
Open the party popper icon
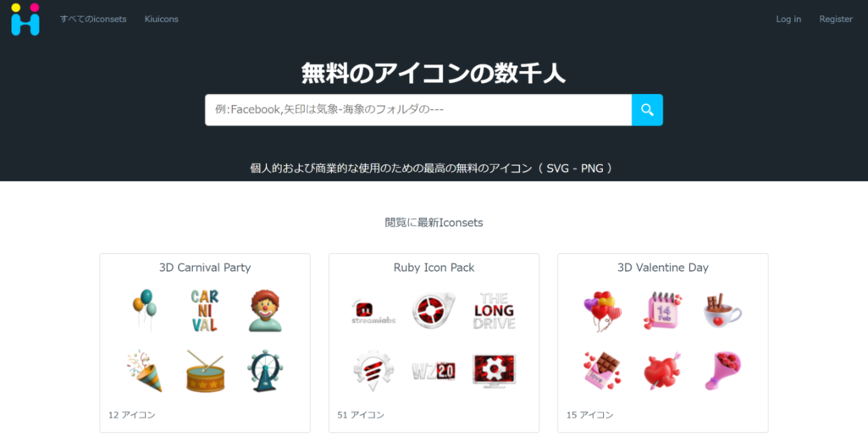tap(144, 371)
